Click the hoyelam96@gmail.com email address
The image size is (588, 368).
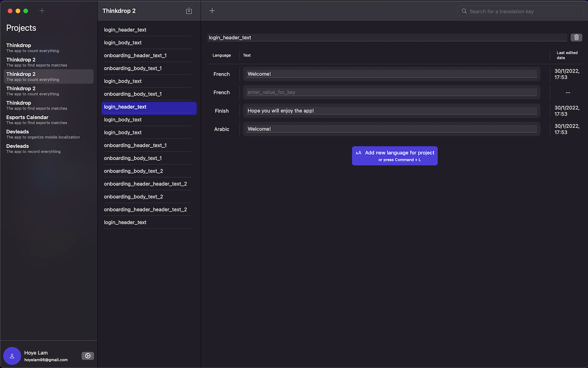coord(46,360)
